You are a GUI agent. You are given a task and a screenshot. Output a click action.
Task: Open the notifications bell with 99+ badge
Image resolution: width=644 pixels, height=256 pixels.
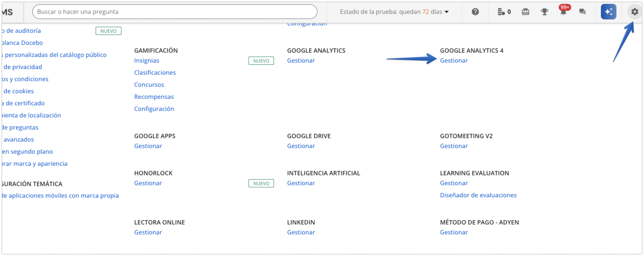coord(563,12)
